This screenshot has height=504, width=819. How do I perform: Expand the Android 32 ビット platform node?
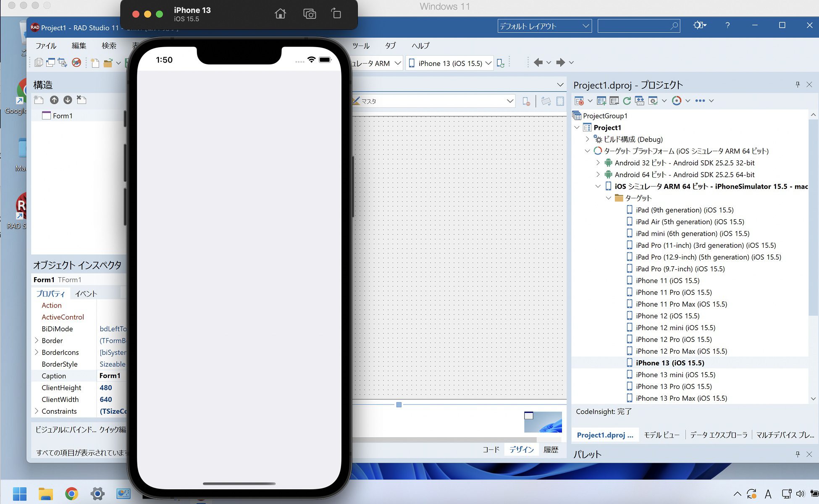[598, 163]
